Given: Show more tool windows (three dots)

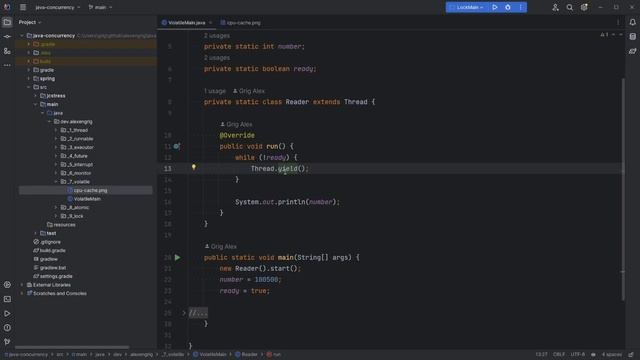Looking at the screenshot, I should pyautogui.click(x=7, y=65).
